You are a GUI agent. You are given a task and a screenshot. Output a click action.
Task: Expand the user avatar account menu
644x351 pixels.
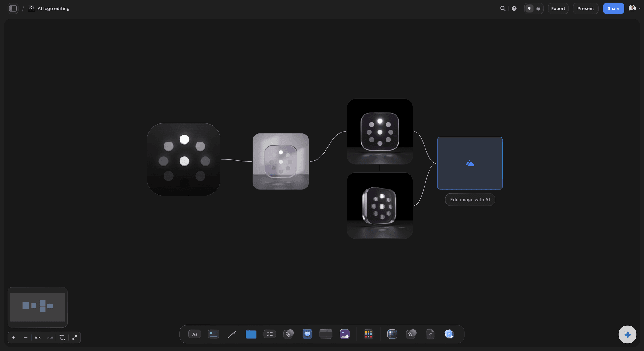(635, 8)
